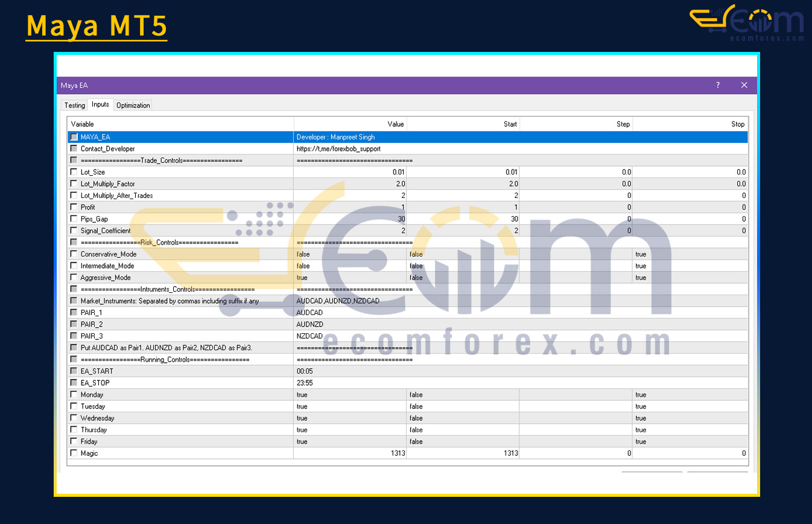The width and height of the screenshot is (812, 524).
Task: Click the Monday Stop value true
Action: point(691,395)
